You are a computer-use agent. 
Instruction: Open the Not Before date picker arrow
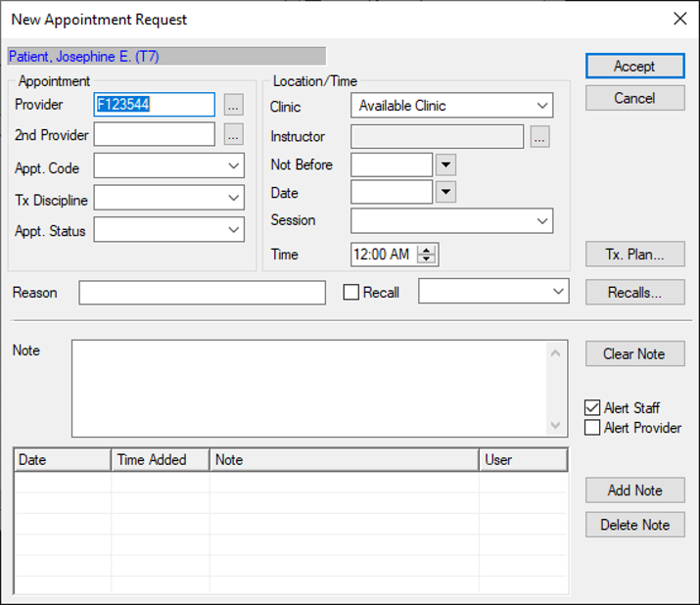pyautogui.click(x=445, y=164)
